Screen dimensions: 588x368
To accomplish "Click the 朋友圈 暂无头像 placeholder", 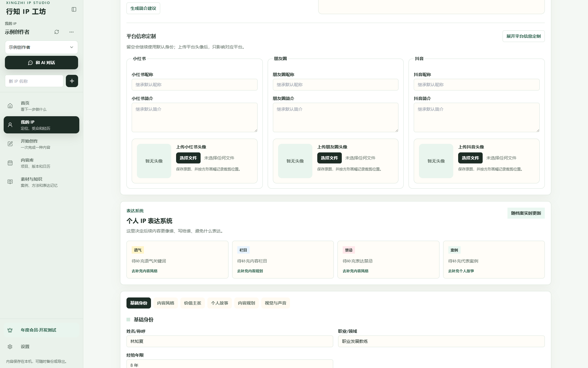I will [295, 161].
